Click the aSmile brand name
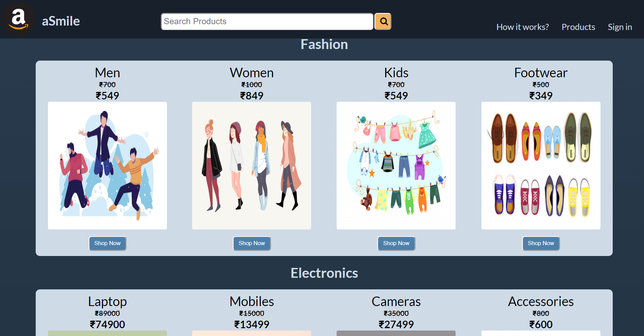The height and width of the screenshot is (336, 644). click(61, 21)
